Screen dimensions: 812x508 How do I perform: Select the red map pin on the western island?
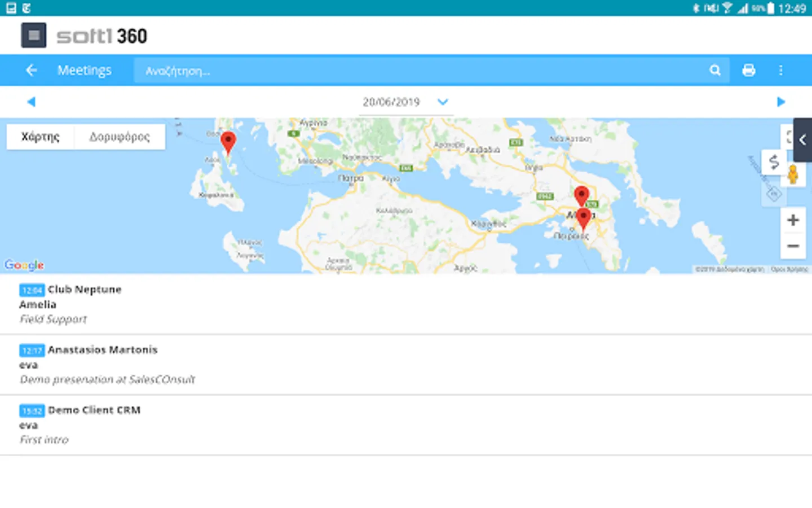click(x=228, y=143)
